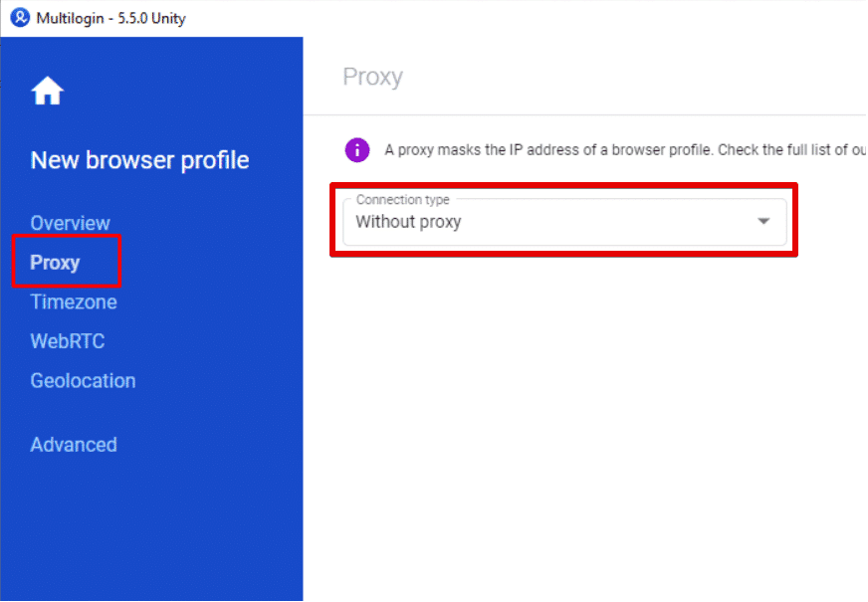
Task: Click the proxy masks IP address description
Action: [625, 150]
